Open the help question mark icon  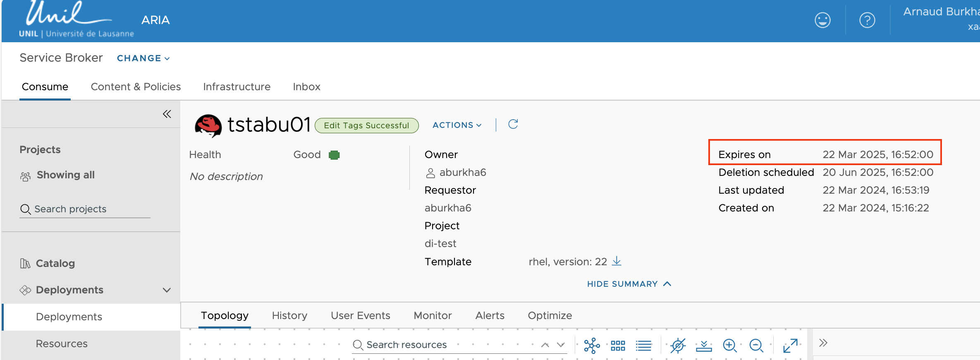[x=867, y=20]
